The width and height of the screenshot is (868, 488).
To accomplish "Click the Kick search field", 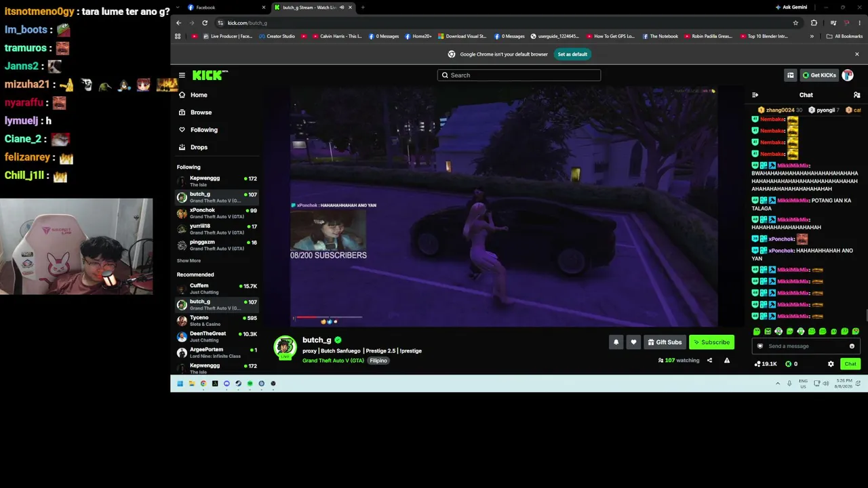I will 519,75.
